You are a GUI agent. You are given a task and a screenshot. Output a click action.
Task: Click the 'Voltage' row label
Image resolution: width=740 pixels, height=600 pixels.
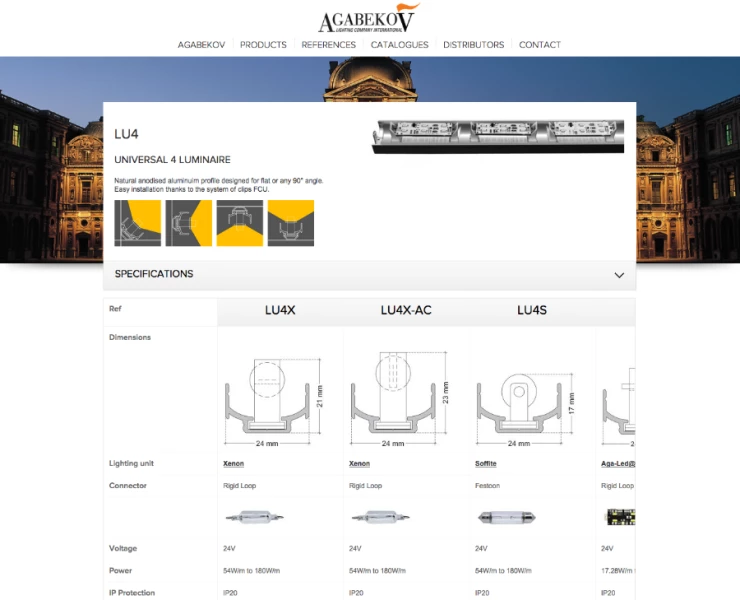tap(123, 549)
